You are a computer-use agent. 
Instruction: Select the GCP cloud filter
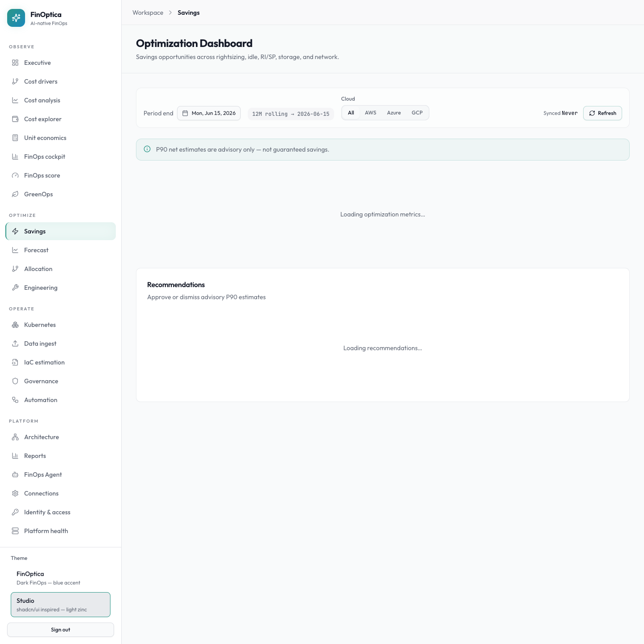click(x=417, y=113)
